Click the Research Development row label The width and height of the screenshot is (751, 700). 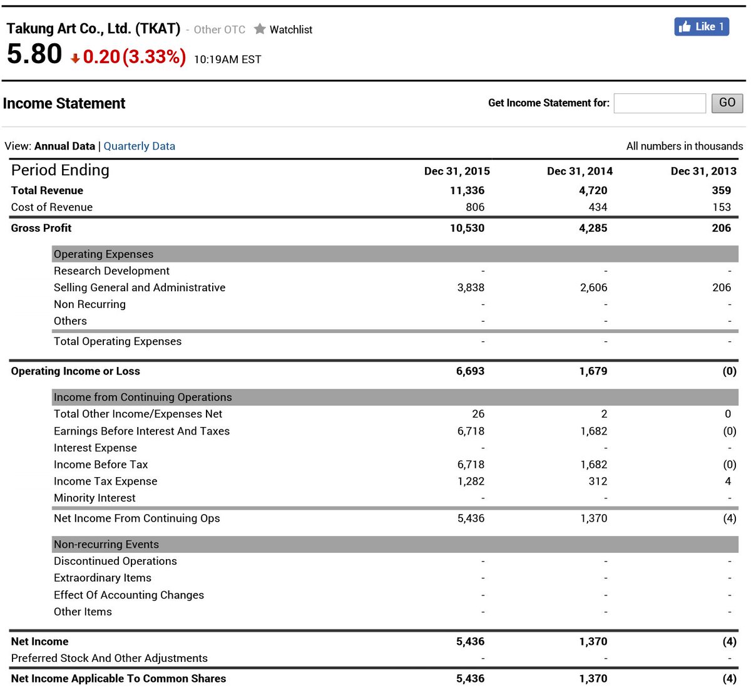[x=111, y=271]
